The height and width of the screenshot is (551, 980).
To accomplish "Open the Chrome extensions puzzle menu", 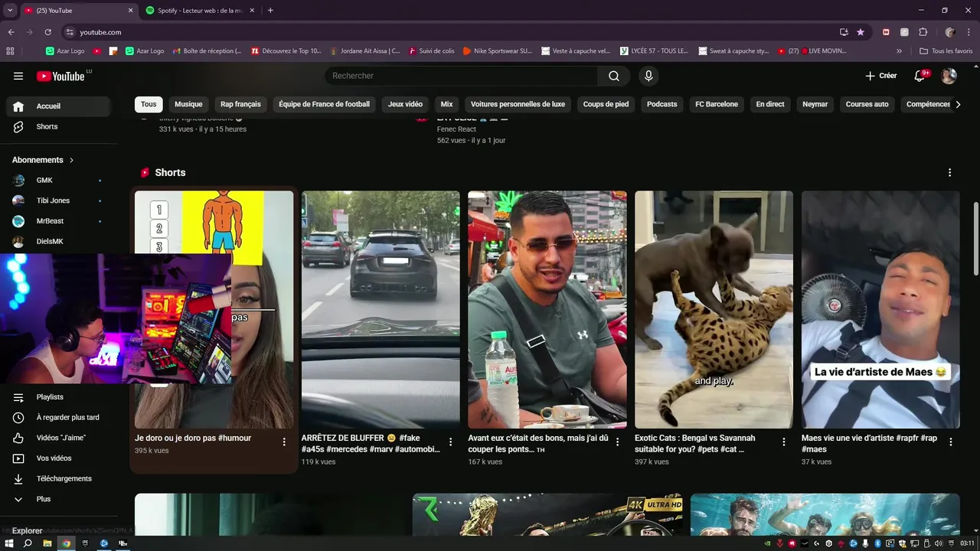I will 923,32.
